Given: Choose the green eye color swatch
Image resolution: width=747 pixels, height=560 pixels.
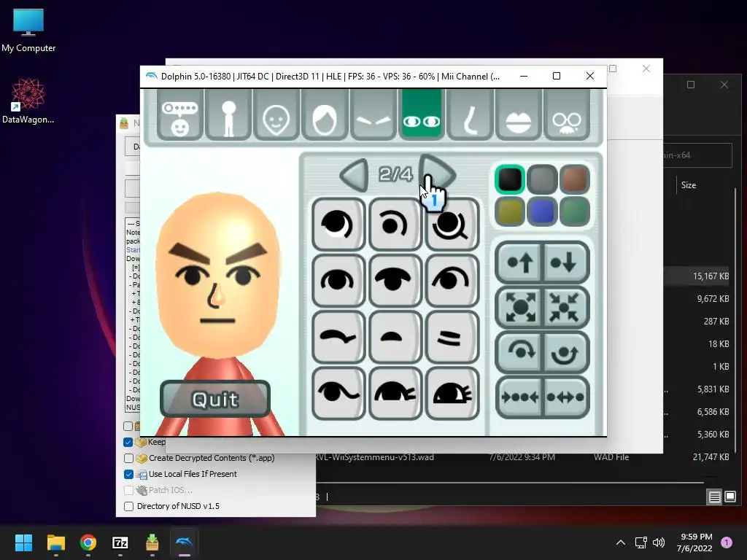Looking at the screenshot, I should pyautogui.click(x=575, y=211).
